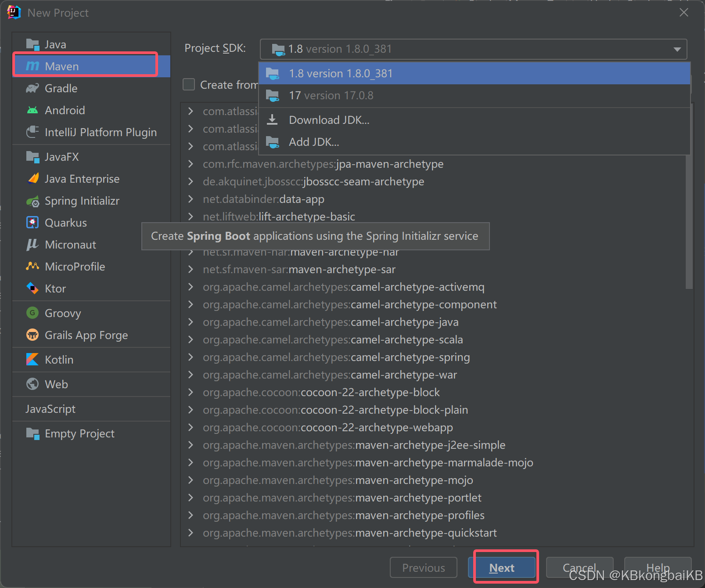Click the Download JDK arrow icon

(273, 120)
